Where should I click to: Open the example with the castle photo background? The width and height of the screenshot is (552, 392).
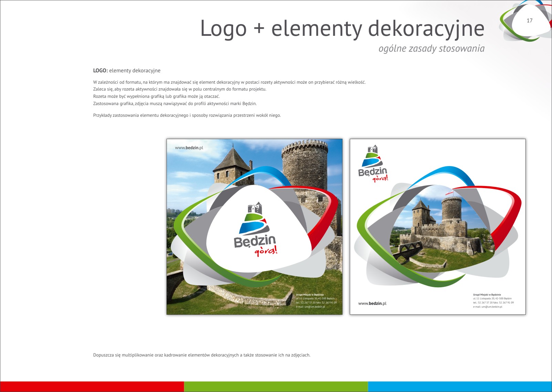pyautogui.click(x=254, y=227)
